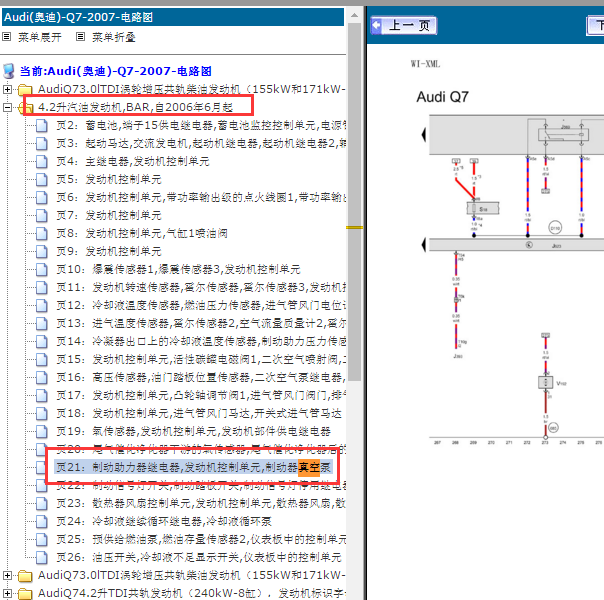Click the page icon for 页17
604x600 pixels.
coord(42,396)
